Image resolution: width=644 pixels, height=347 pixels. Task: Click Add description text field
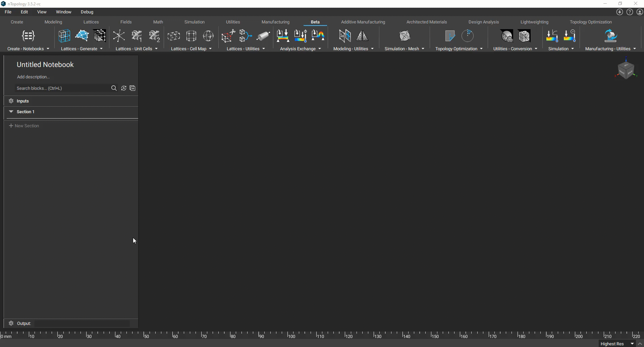pyautogui.click(x=34, y=77)
